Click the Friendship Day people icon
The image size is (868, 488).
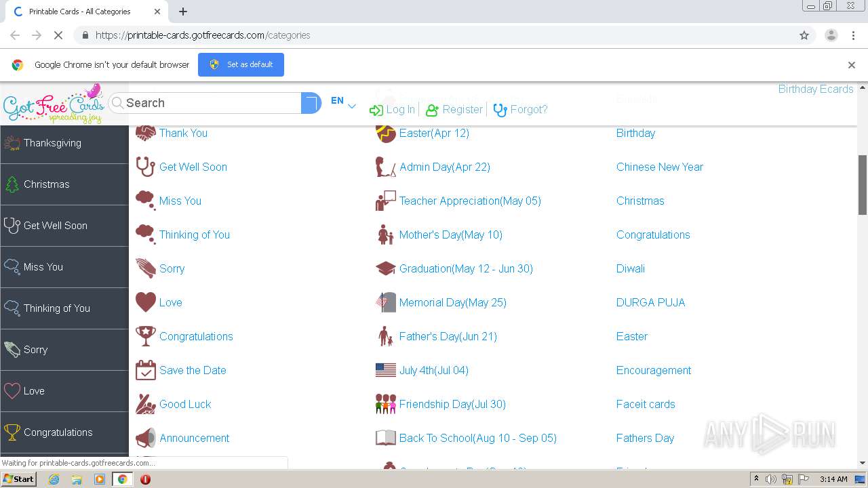tap(385, 404)
